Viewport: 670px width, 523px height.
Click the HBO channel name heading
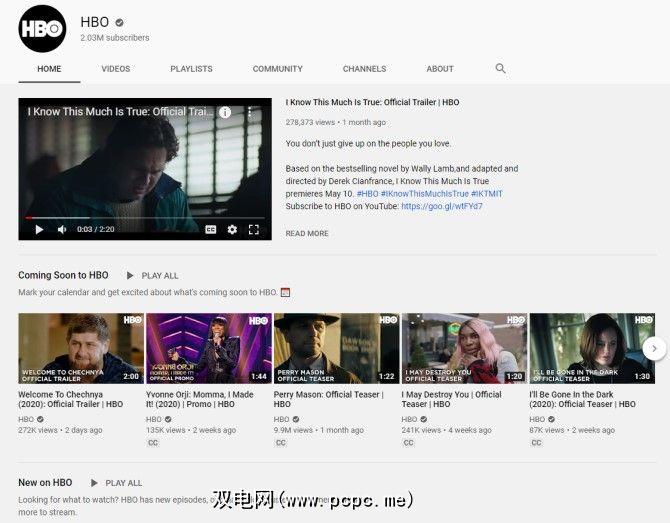pos(95,22)
